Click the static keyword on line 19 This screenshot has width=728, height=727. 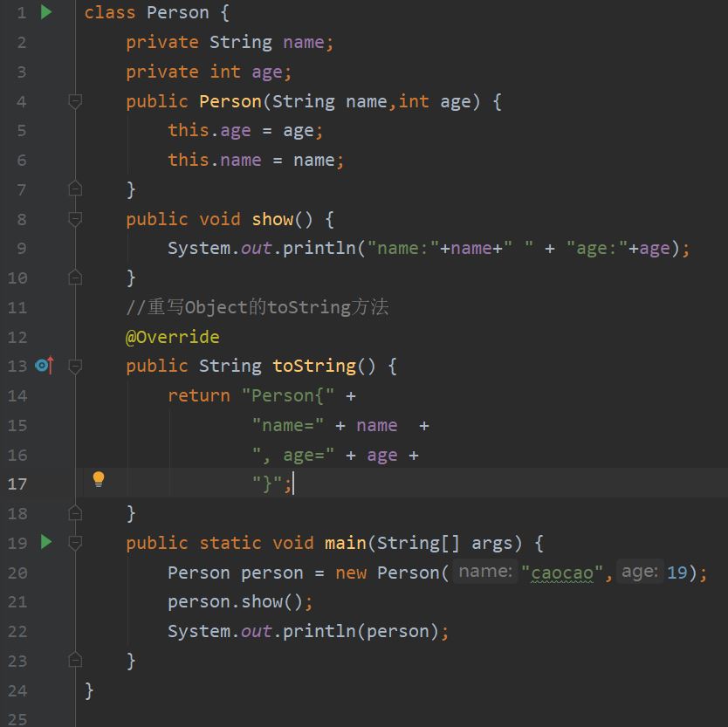pos(230,543)
